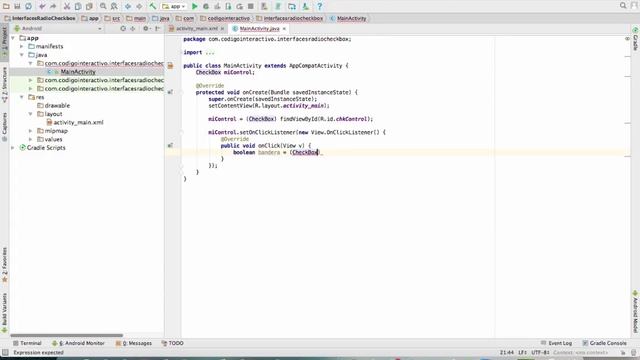Open Replace using the second magnifier icon
Viewport: 640px width, 360px height.
[x=114, y=6]
